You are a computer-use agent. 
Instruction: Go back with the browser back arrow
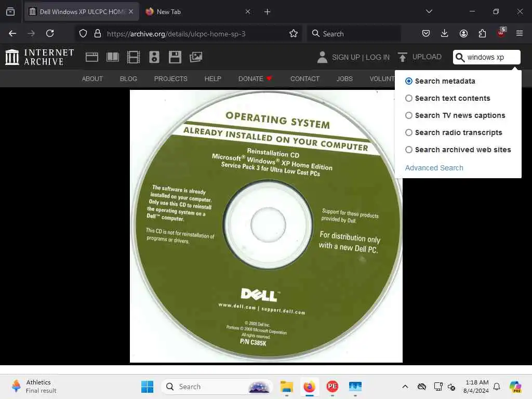pyautogui.click(x=12, y=33)
